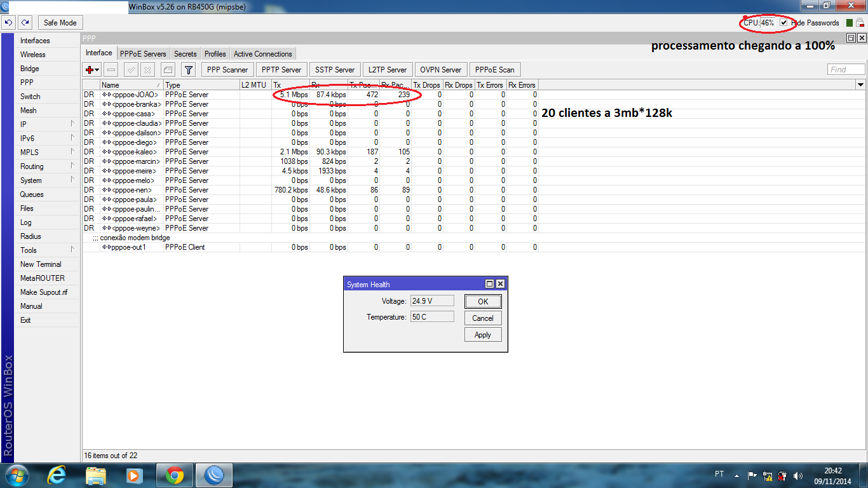The height and width of the screenshot is (488, 868).
Task: Launch Internet Explorer from the taskbar
Action: [x=57, y=475]
